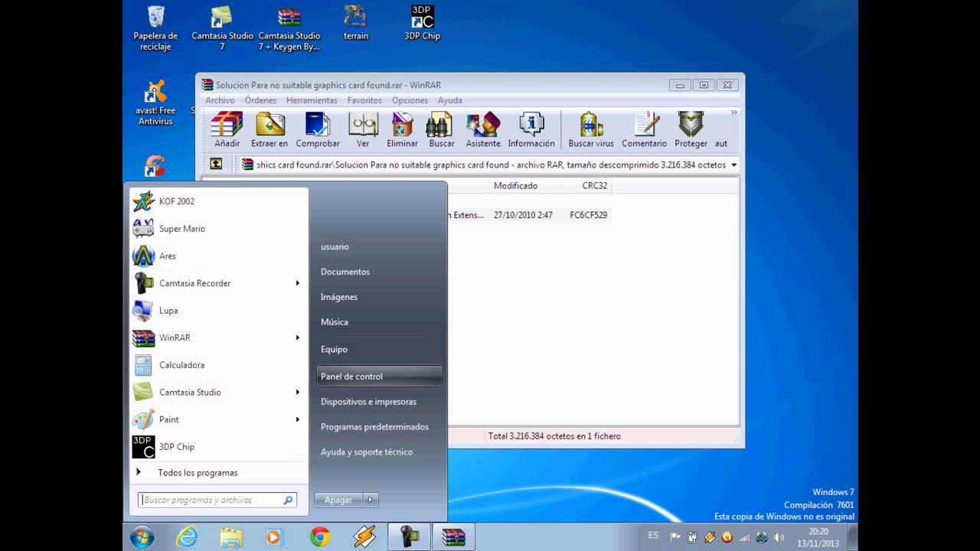
Task: Click the Extraer en toolbar icon
Action: (269, 129)
